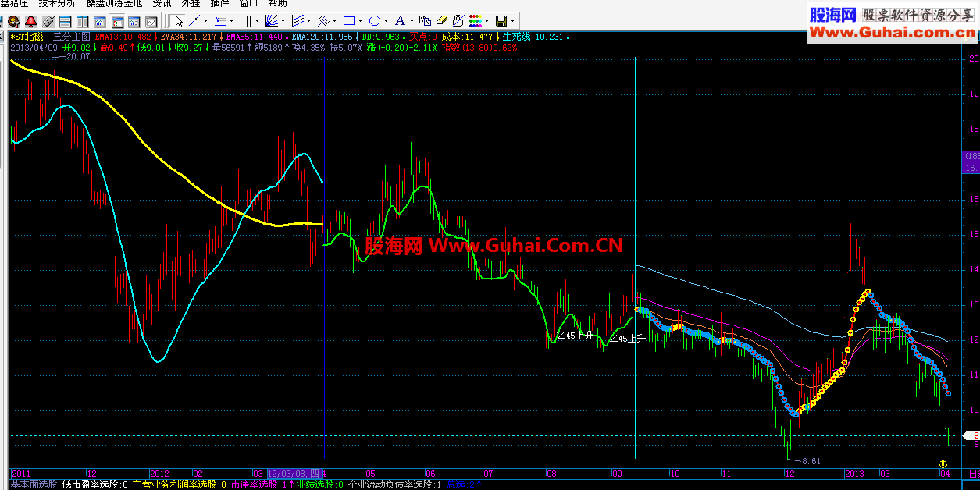The height and width of the screenshot is (490, 980).
Task: Toggle the candlestick chart window icon
Action: tap(117, 21)
